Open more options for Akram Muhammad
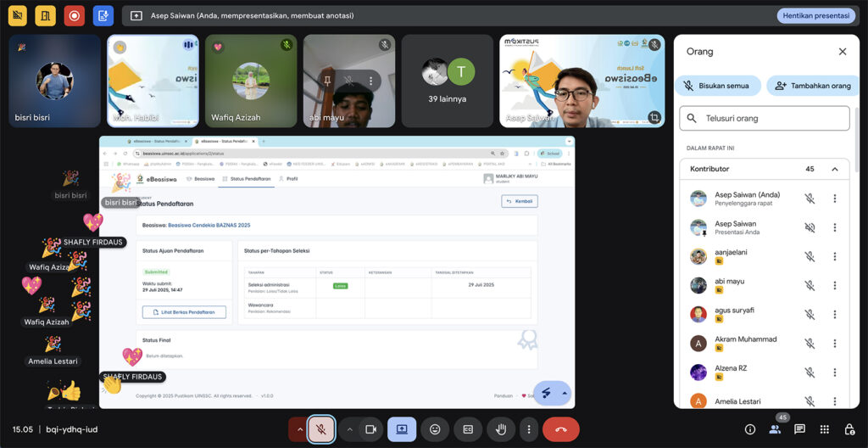This screenshot has width=868, height=448. tap(834, 343)
